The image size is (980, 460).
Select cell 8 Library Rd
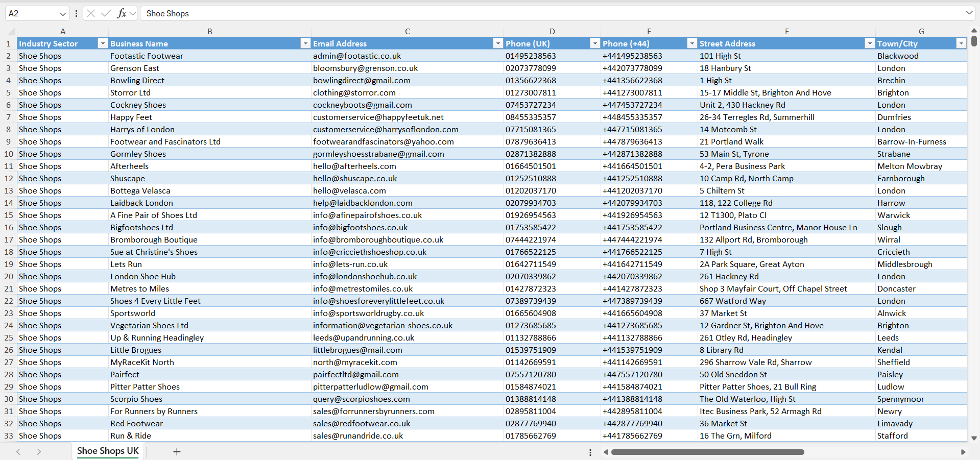tap(786, 350)
